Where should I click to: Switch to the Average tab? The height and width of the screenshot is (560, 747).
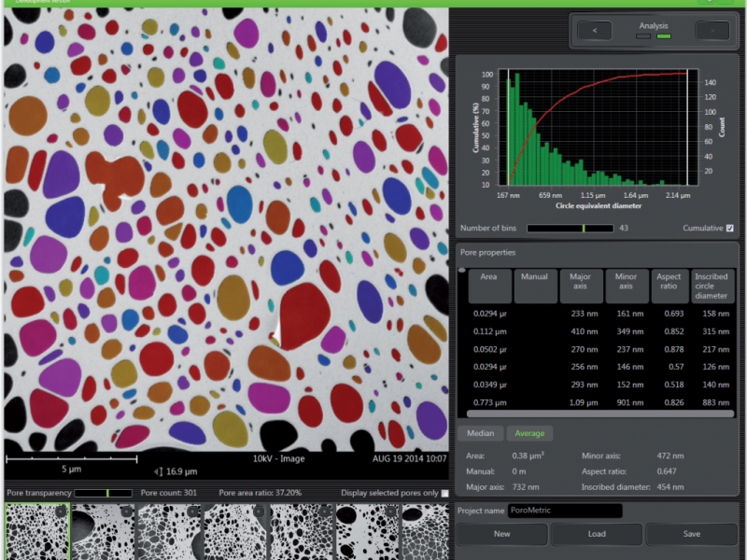[529, 433]
